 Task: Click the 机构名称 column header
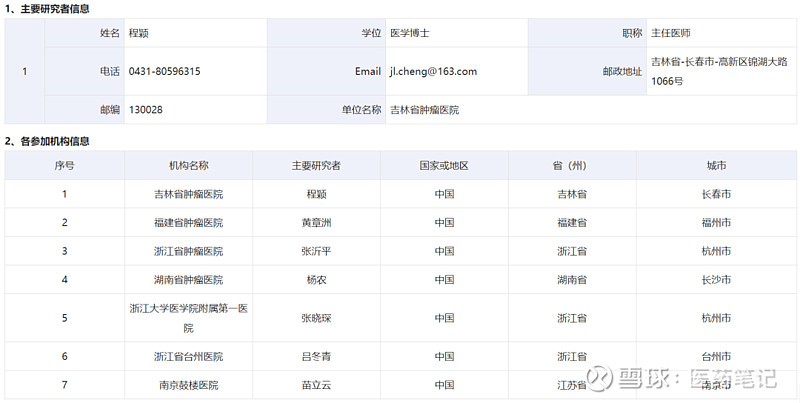pyautogui.click(x=189, y=165)
